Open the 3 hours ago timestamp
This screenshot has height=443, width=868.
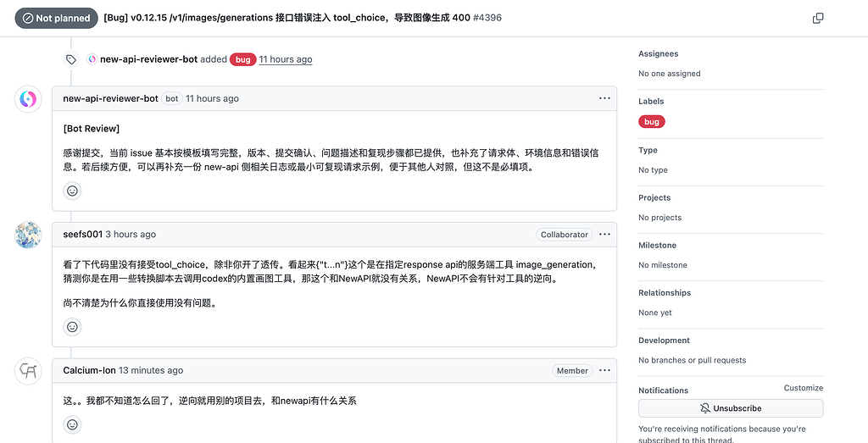131,235
